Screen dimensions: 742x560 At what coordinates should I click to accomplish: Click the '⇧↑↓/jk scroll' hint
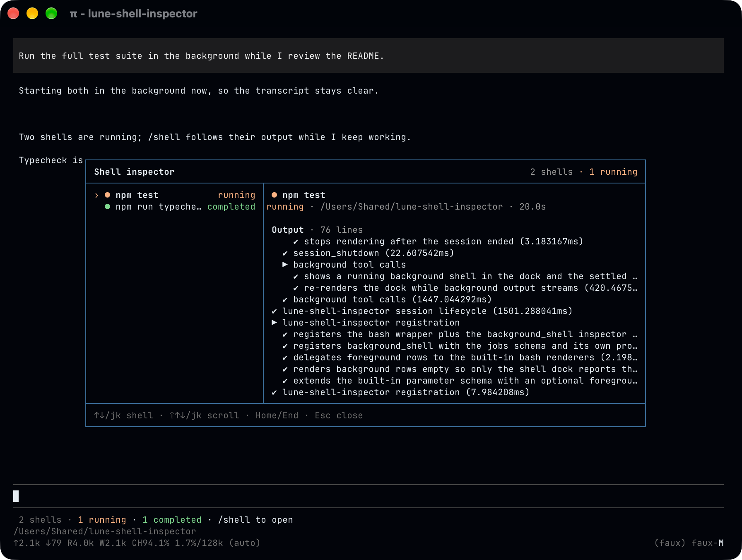click(x=204, y=415)
